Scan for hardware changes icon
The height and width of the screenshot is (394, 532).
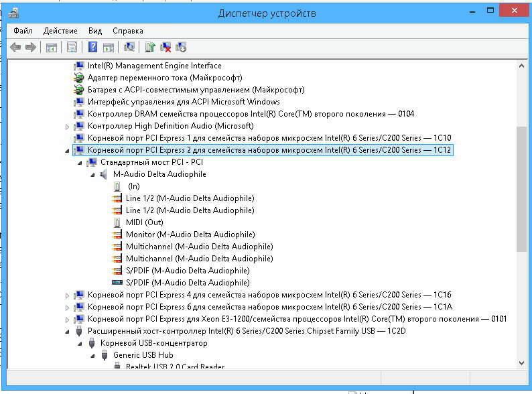[129, 47]
